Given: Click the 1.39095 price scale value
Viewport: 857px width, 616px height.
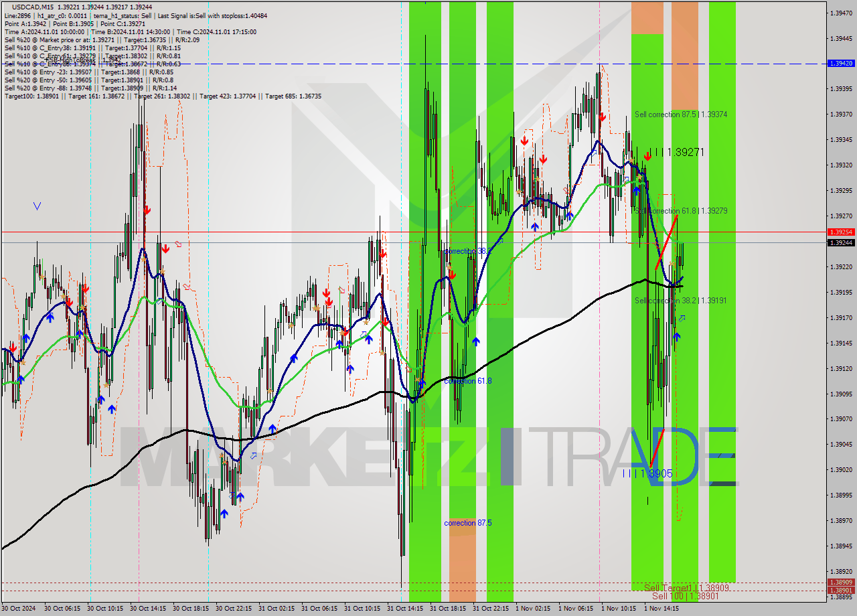Looking at the screenshot, I should pyautogui.click(x=841, y=394).
